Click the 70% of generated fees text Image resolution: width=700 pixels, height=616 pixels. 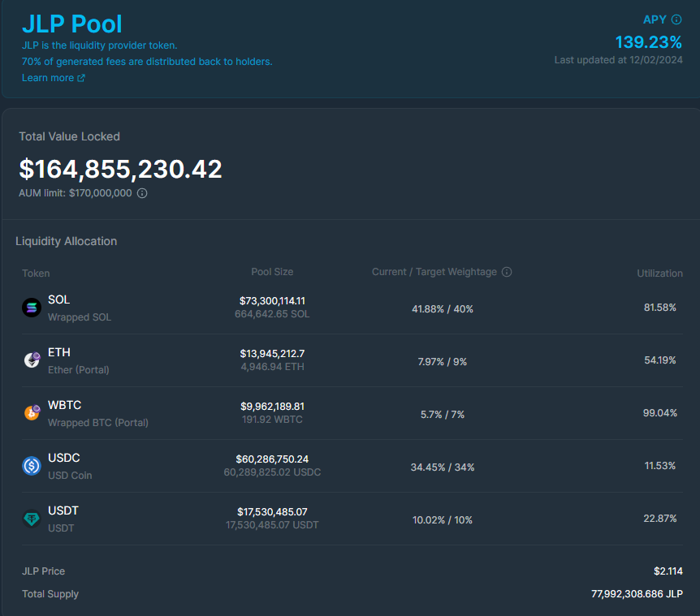(147, 62)
